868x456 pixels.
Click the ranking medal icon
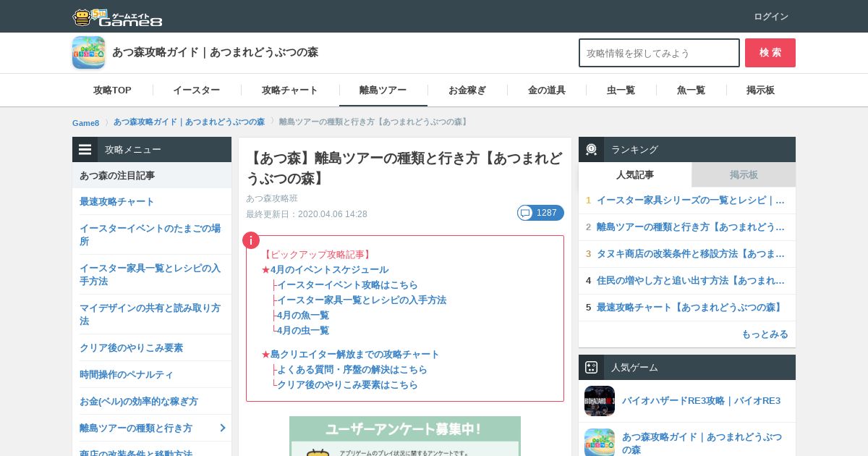coord(591,150)
